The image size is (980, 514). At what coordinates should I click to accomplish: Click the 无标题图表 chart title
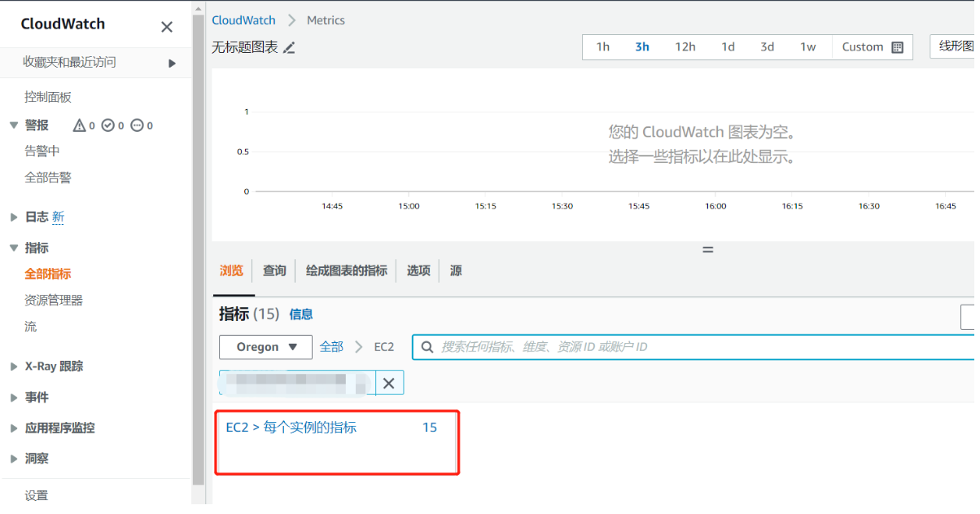pyautogui.click(x=245, y=47)
